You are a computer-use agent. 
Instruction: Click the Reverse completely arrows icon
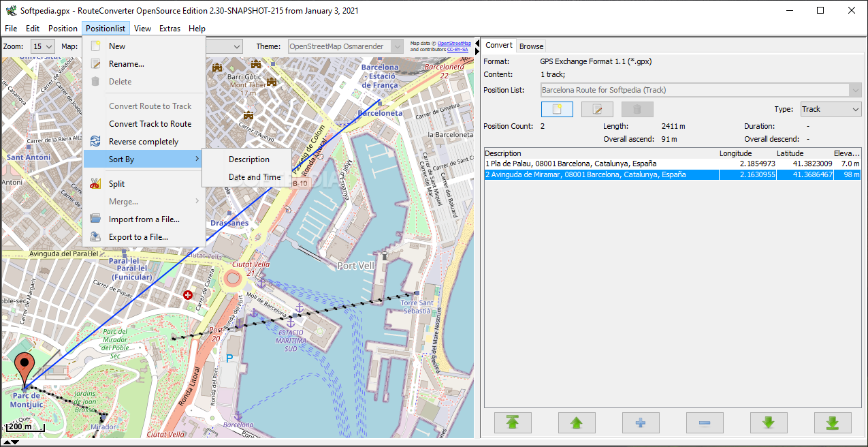point(96,142)
